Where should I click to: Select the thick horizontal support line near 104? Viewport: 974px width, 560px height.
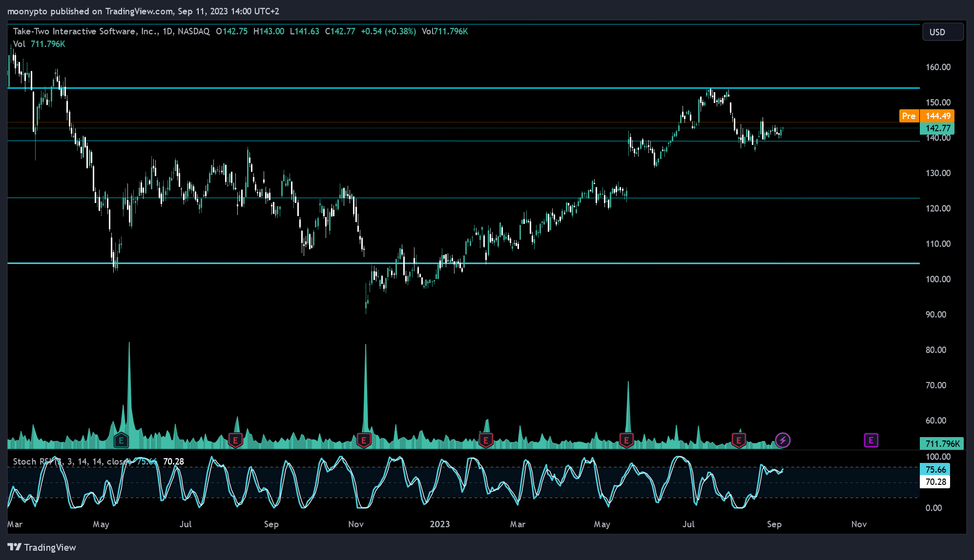[463, 263]
